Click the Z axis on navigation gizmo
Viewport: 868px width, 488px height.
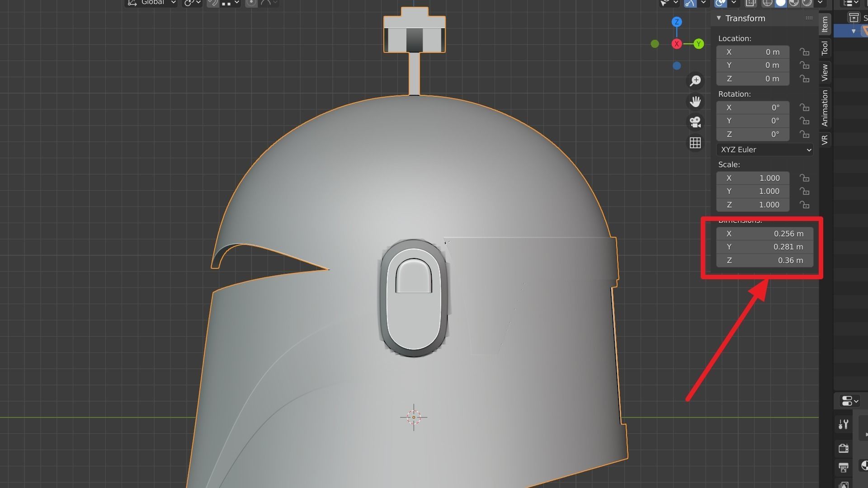[x=677, y=22]
